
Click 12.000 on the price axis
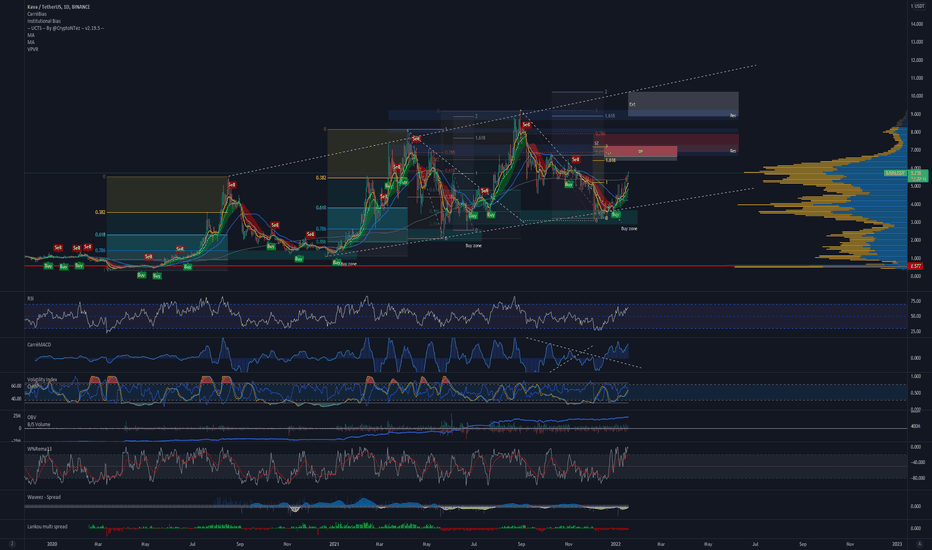click(916, 59)
